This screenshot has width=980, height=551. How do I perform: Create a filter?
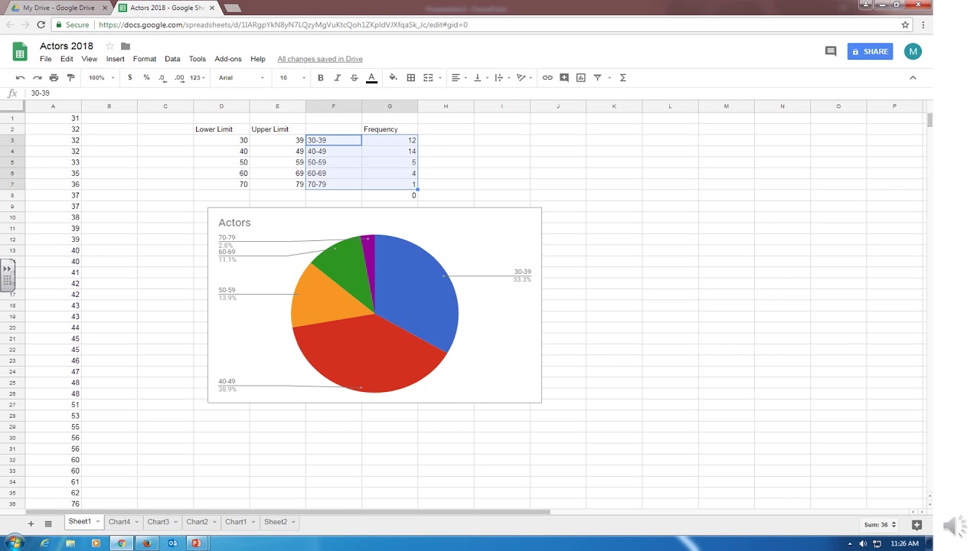pyautogui.click(x=598, y=77)
